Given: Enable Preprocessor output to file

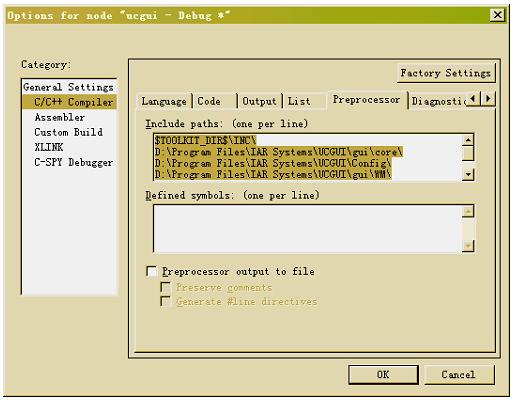Looking at the screenshot, I should click(x=152, y=271).
